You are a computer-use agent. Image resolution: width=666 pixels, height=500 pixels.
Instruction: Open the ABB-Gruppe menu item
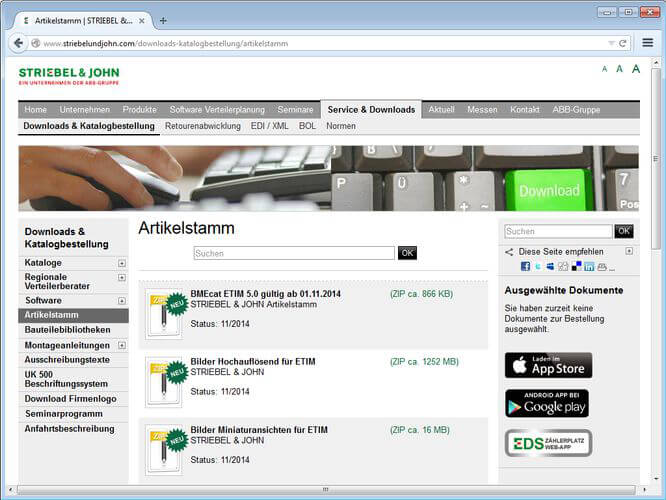coord(576,110)
